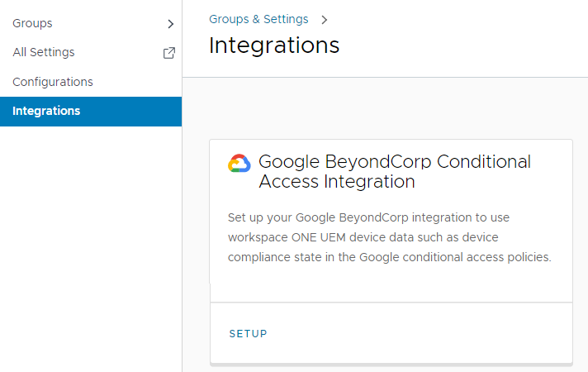This screenshot has height=372, width=588.
Task: Open Configurations in the sidebar
Action: pos(53,82)
